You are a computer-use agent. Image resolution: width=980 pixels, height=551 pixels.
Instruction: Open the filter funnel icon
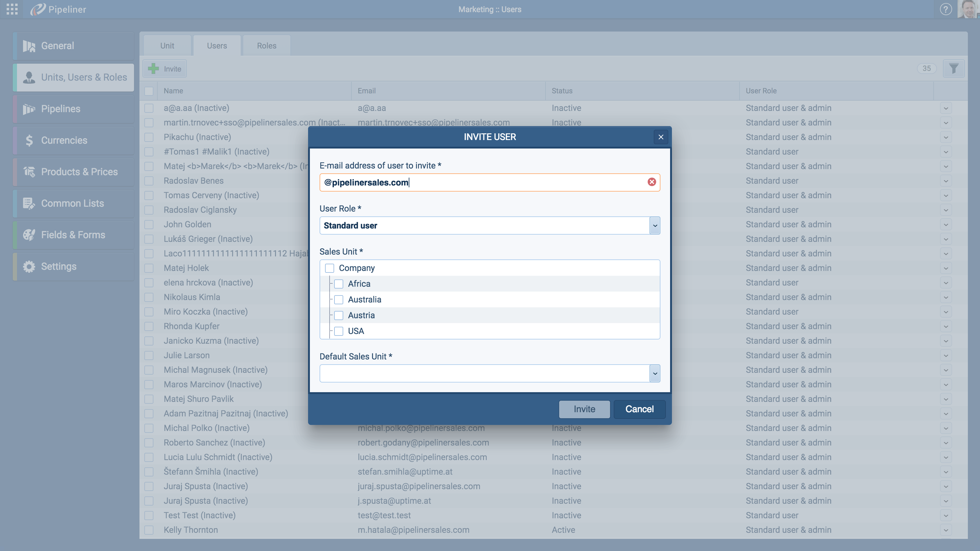click(x=953, y=68)
